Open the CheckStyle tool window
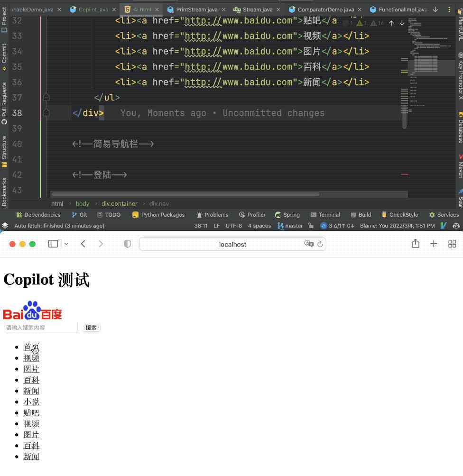The width and height of the screenshot is (463, 476). point(400,215)
